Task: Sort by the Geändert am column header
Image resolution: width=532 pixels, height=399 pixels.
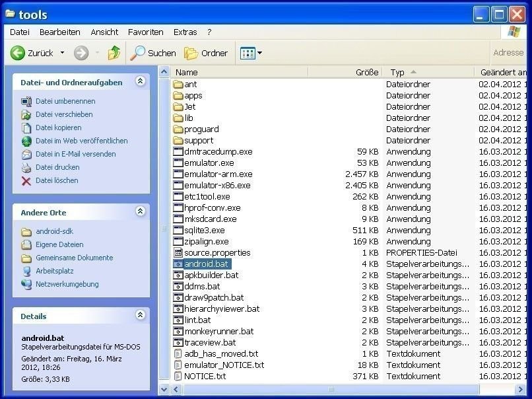Action: (500, 72)
